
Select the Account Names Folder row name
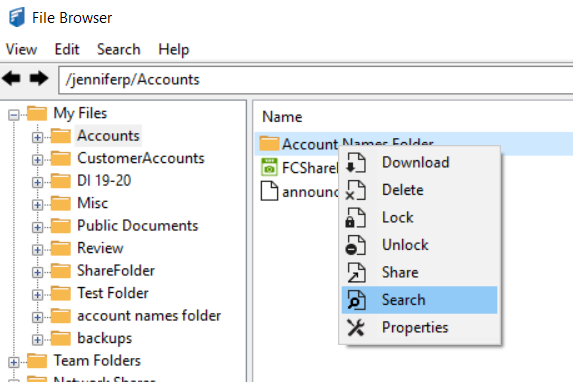pos(357,144)
